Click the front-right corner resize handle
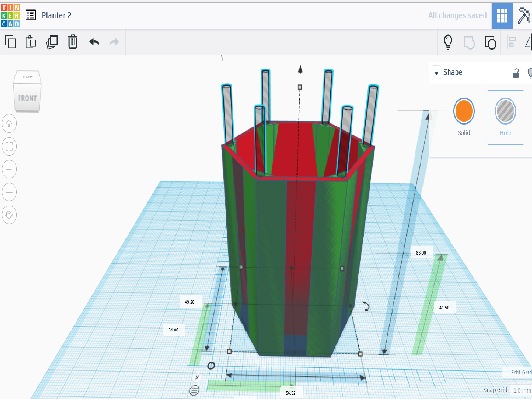 (x=360, y=354)
